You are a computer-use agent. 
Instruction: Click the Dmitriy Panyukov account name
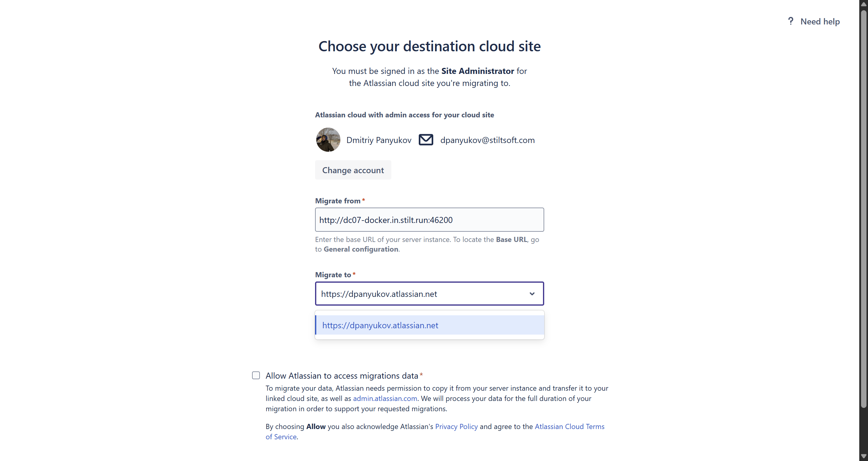pyautogui.click(x=379, y=140)
